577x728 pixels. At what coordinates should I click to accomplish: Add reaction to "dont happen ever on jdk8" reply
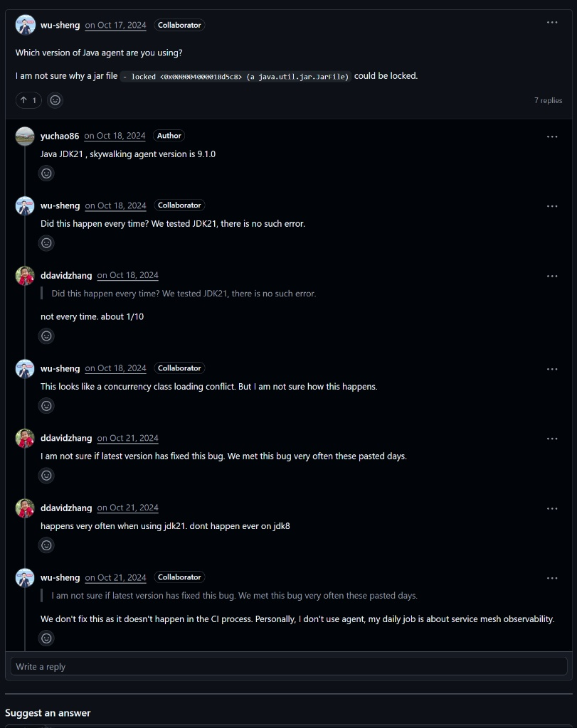point(46,545)
